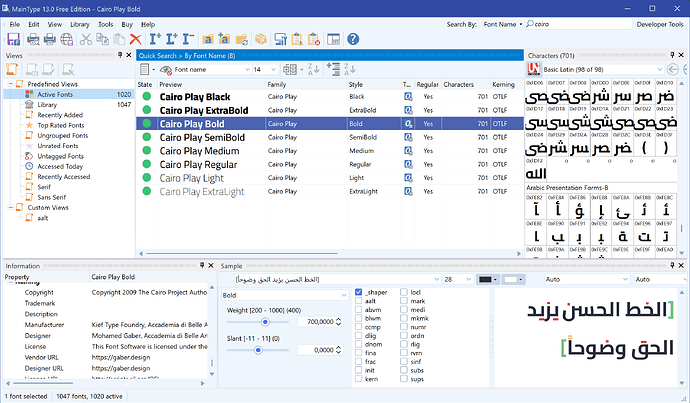
Task: Select Top Rated Fonts in Views tree
Action: pos(63,126)
